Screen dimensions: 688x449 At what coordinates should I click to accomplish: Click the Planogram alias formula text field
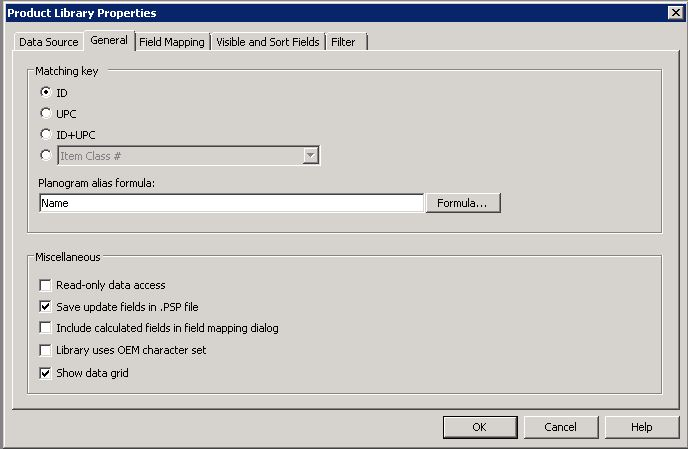[x=231, y=203]
